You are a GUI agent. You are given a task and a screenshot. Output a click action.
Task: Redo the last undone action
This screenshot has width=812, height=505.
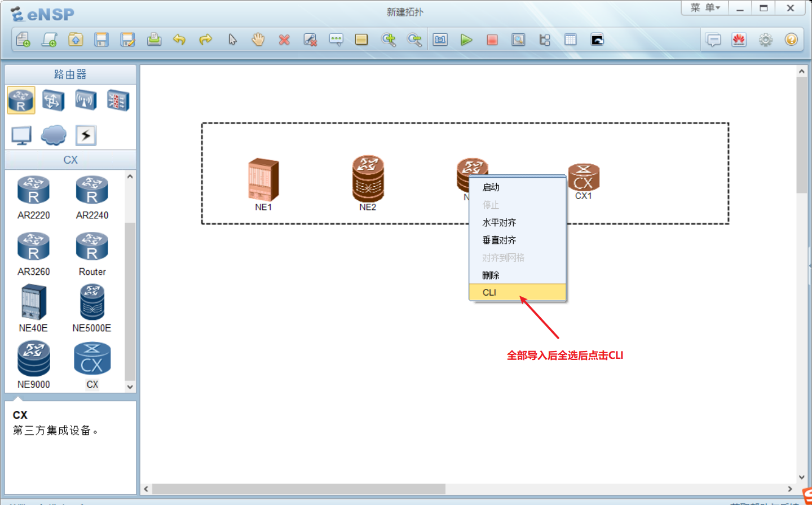[206, 39]
